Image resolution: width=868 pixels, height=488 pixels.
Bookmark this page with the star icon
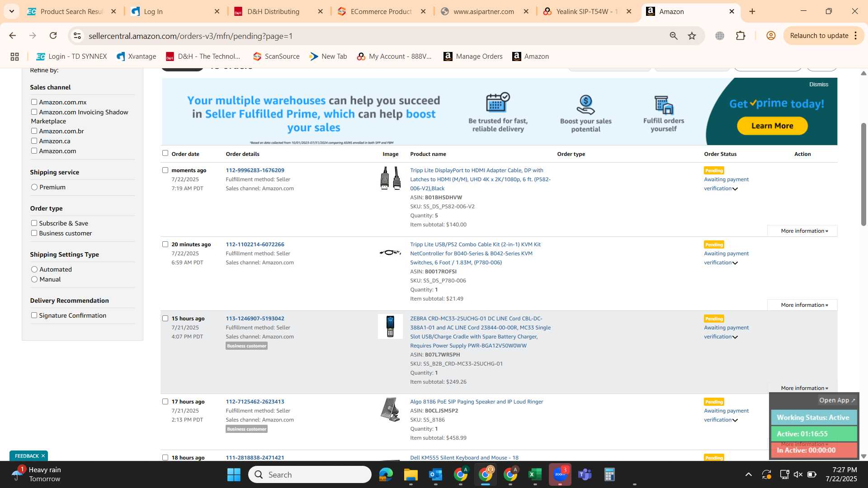(x=692, y=36)
